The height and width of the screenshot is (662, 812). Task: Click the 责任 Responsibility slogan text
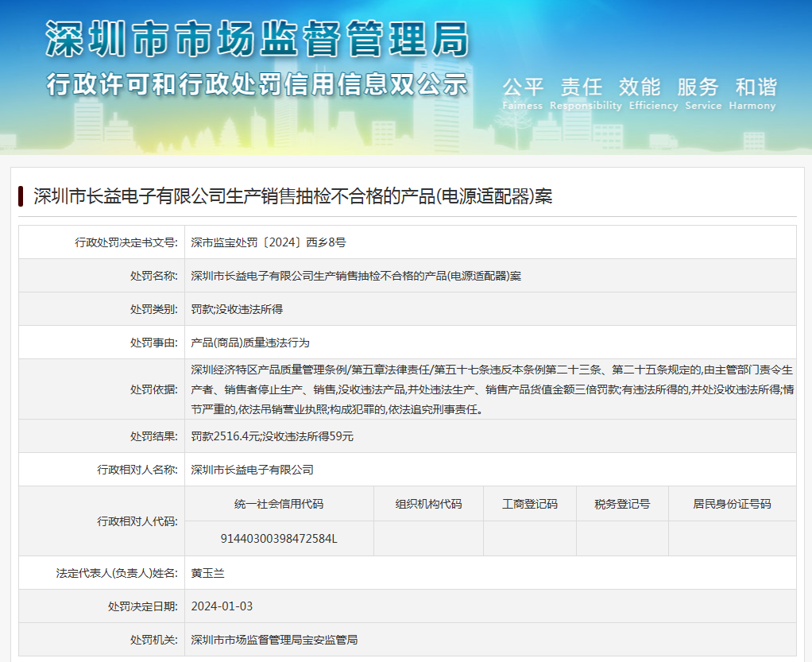point(586,94)
